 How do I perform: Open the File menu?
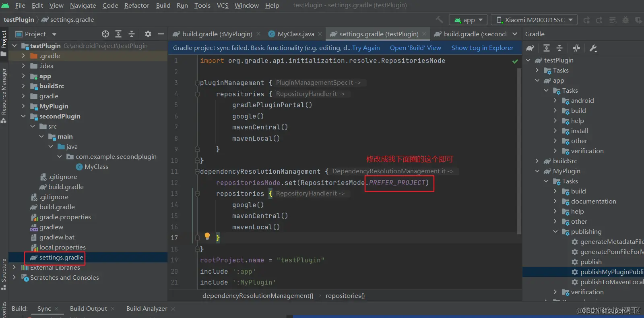click(20, 5)
